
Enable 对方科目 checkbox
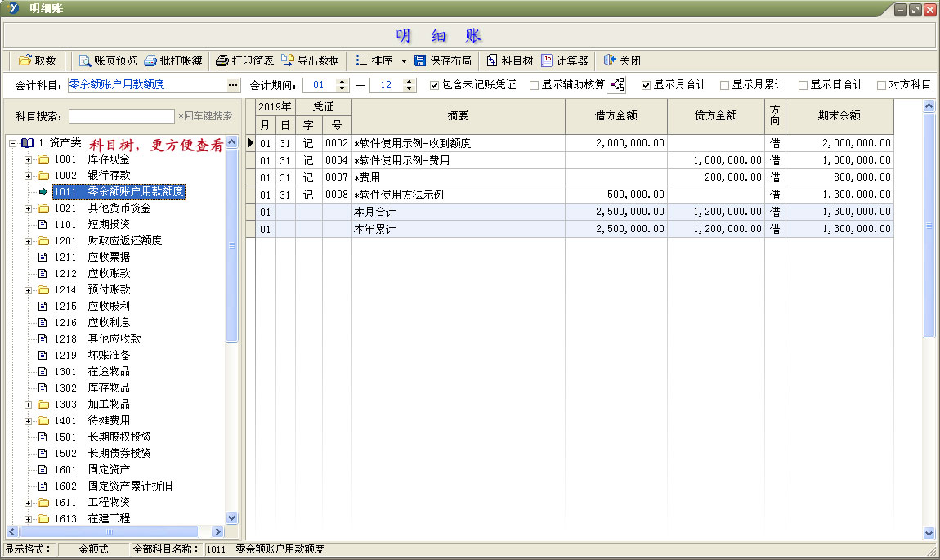[x=881, y=85]
